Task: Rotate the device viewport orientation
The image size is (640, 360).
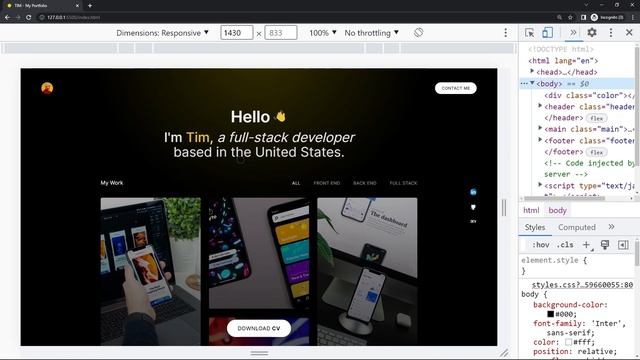Action: tap(418, 32)
